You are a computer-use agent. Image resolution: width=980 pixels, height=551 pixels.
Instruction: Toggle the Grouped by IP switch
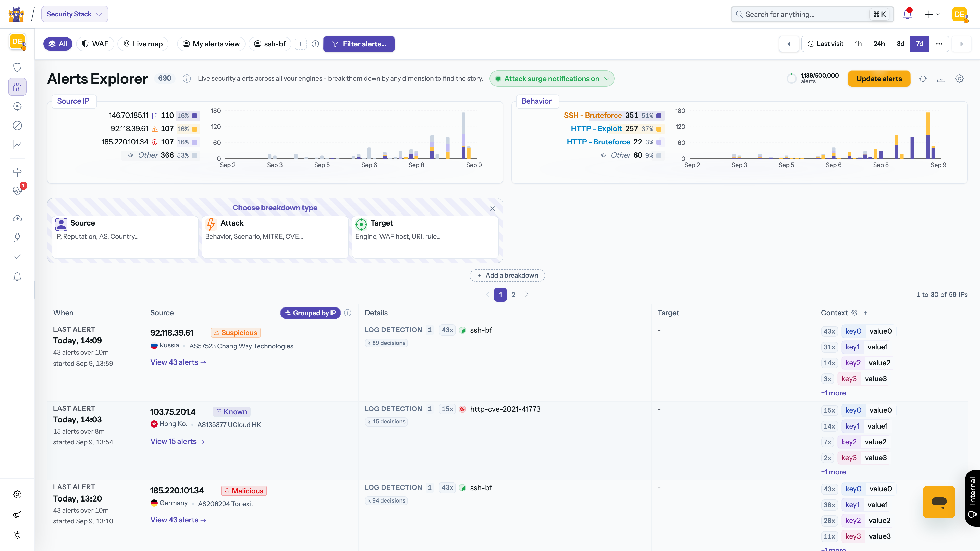pos(310,313)
